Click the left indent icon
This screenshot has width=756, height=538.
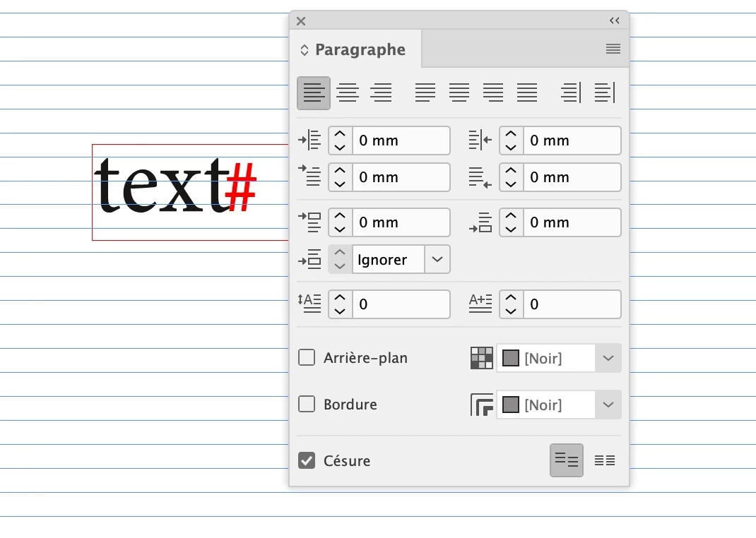(309, 141)
